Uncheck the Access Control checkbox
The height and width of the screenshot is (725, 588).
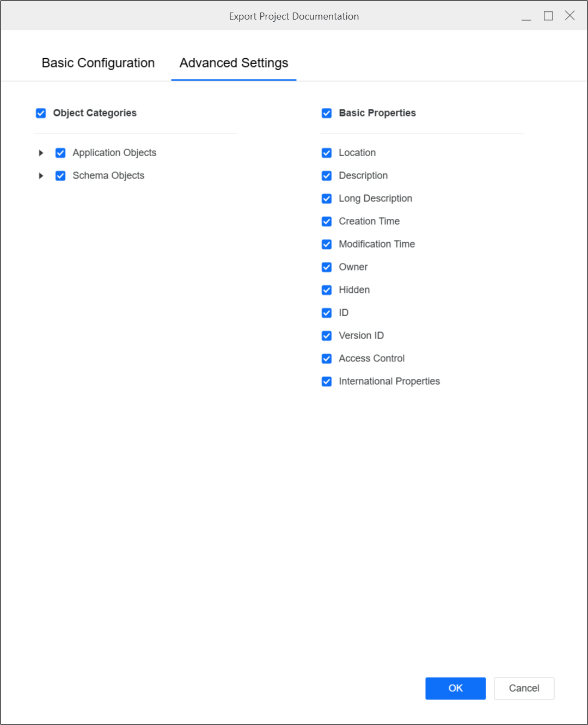[327, 359]
